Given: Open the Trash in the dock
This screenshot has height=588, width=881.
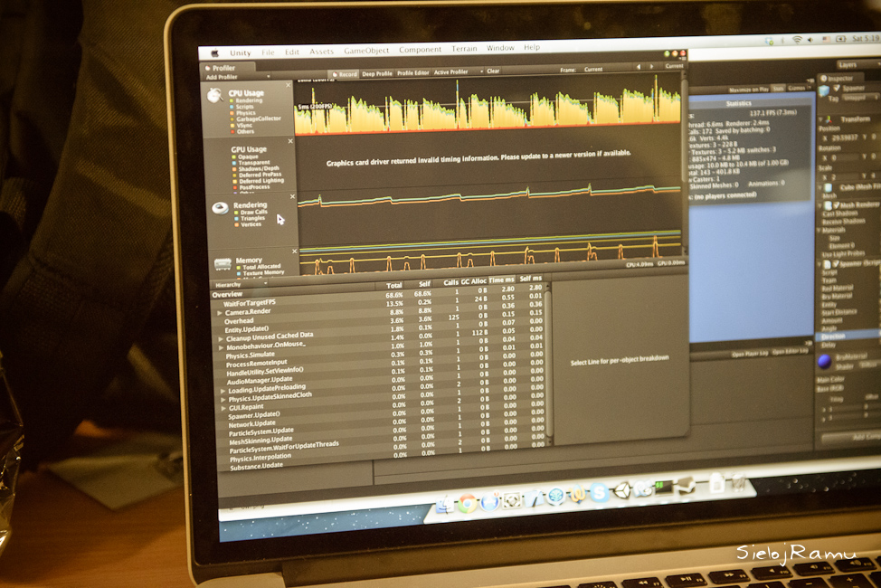Looking at the screenshot, I should pyautogui.click(x=739, y=481).
